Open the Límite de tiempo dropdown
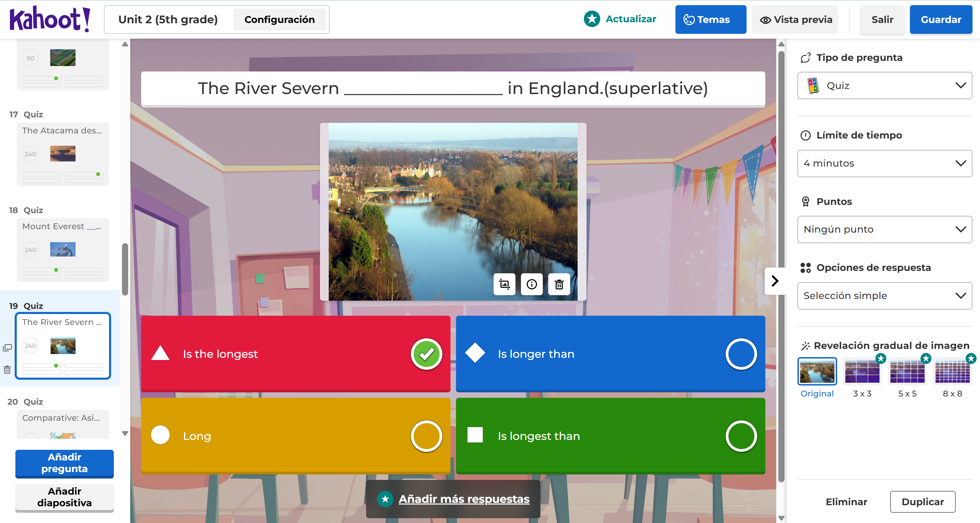This screenshot has width=980, height=523. pos(884,163)
